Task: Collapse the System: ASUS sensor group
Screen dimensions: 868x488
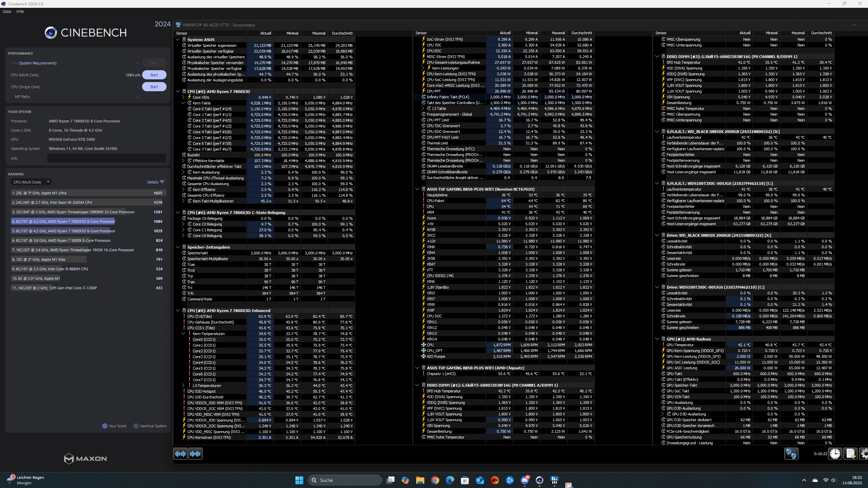Action: coord(178,40)
